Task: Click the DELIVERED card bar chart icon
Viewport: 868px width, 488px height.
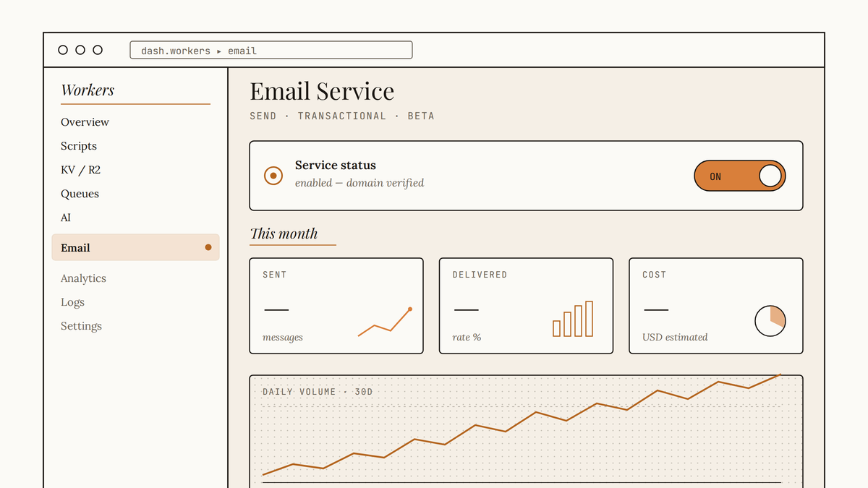Action: (573, 319)
